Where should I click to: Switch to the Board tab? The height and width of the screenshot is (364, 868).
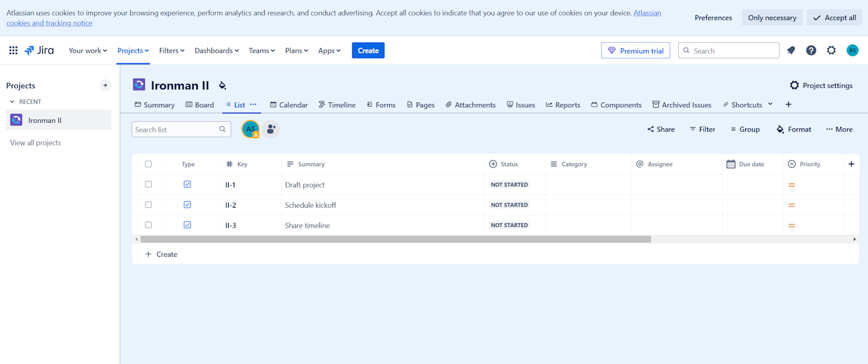(x=200, y=105)
